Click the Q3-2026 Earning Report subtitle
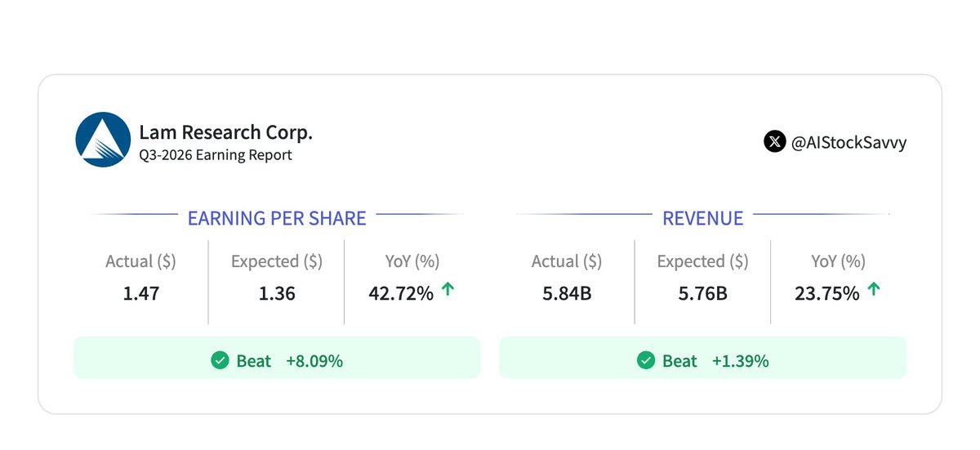The height and width of the screenshot is (450, 980). click(216, 154)
